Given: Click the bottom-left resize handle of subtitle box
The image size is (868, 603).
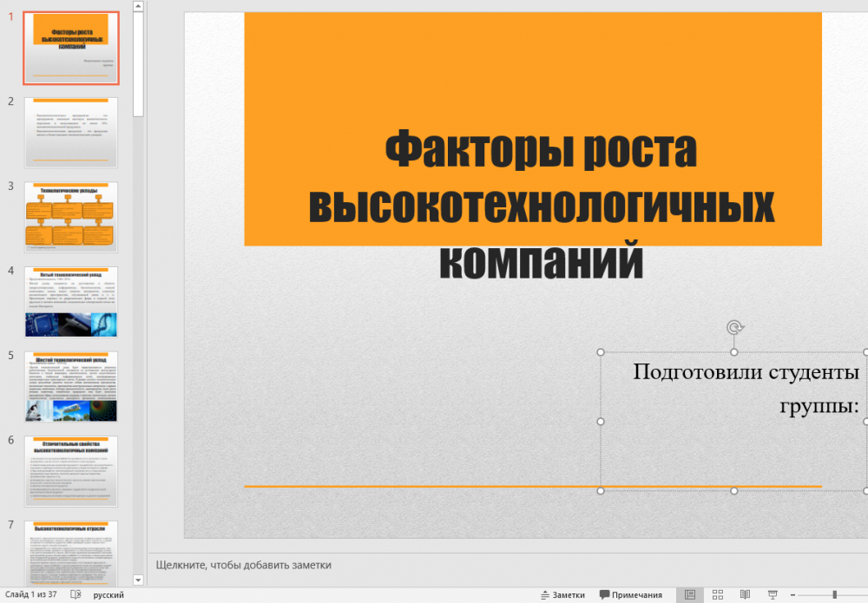Looking at the screenshot, I should click(601, 491).
